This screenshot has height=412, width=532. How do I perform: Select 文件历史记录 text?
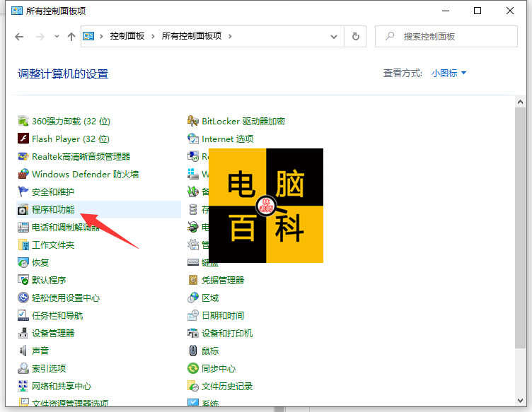(x=227, y=386)
